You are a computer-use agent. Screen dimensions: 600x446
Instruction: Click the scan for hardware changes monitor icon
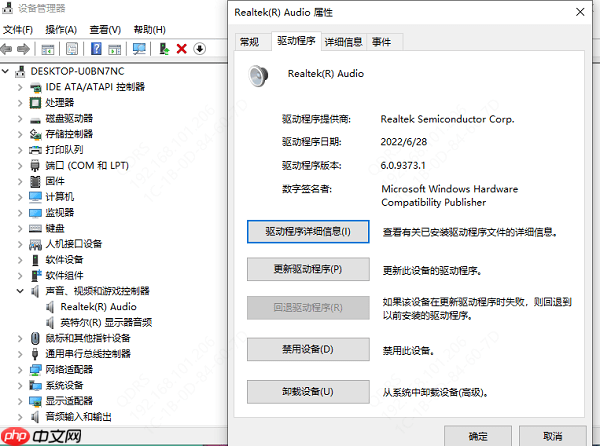click(139, 49)
